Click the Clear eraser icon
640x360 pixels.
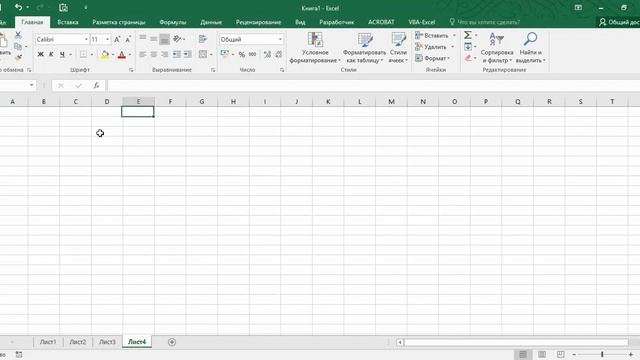click(x=468, y=58)
